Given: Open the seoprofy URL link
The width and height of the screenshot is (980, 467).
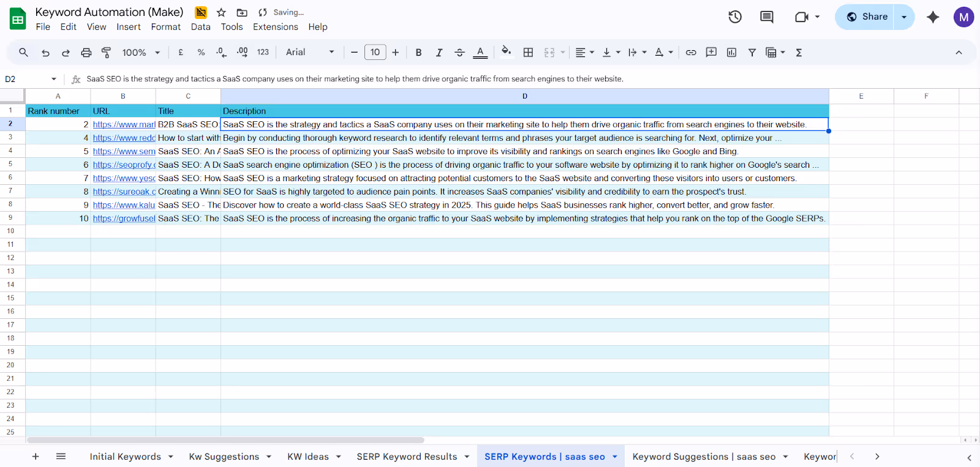Looking at the screenshot, I should click(x=124, y=165).
